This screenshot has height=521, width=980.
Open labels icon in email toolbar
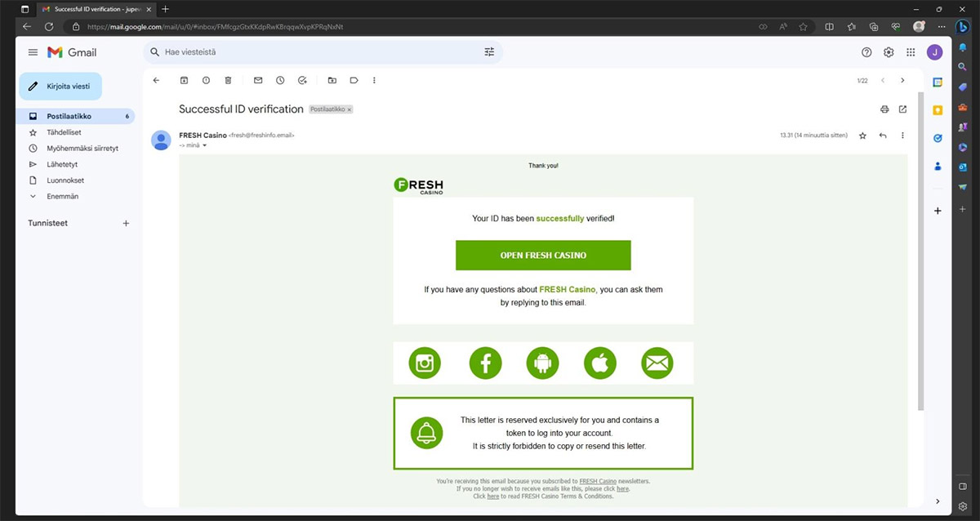pos(354,80)
